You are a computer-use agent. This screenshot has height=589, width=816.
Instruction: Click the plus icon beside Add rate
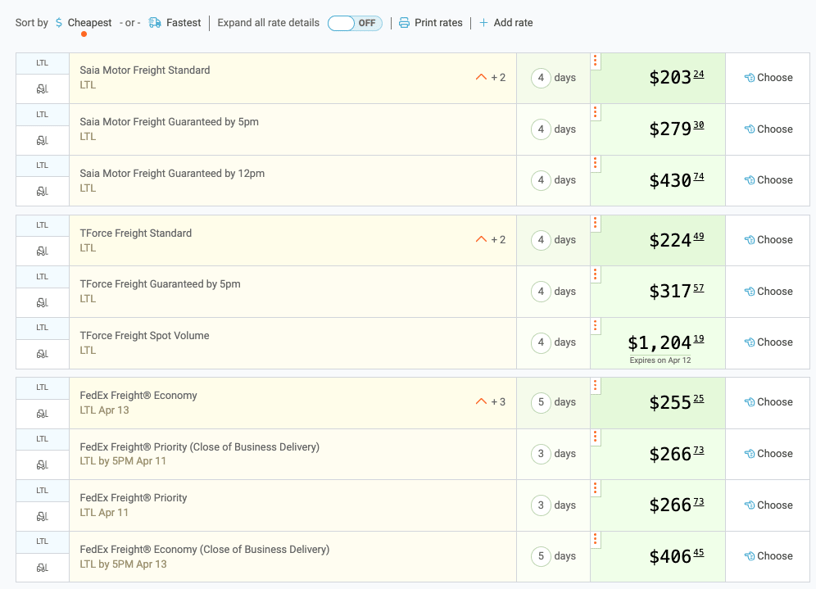click(x=483, y=23)
